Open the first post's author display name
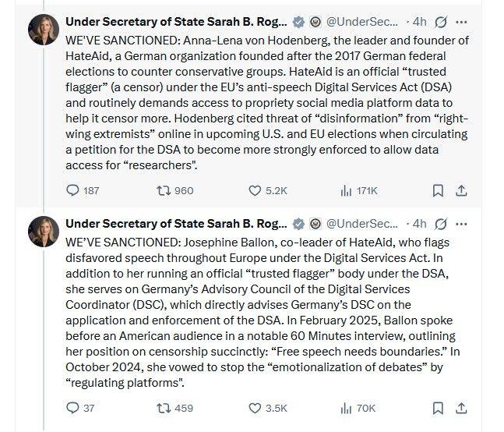Viewport: 504px width, 432px height. click(177, 21)
